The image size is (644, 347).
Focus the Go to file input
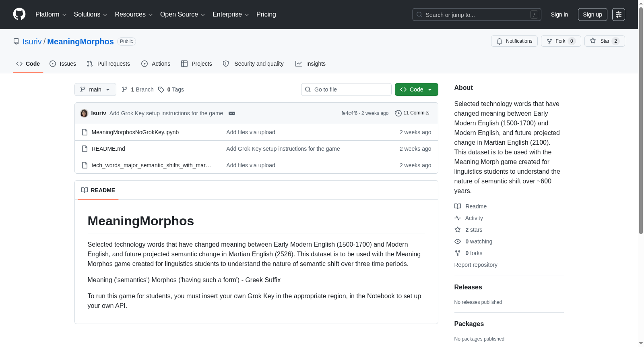(346, 89)
